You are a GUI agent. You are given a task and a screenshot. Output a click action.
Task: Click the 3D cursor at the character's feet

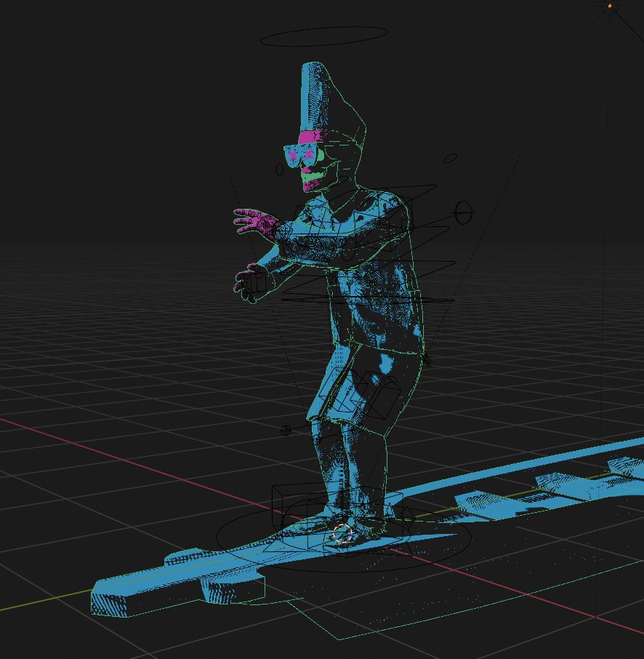(x=342, y=533)
